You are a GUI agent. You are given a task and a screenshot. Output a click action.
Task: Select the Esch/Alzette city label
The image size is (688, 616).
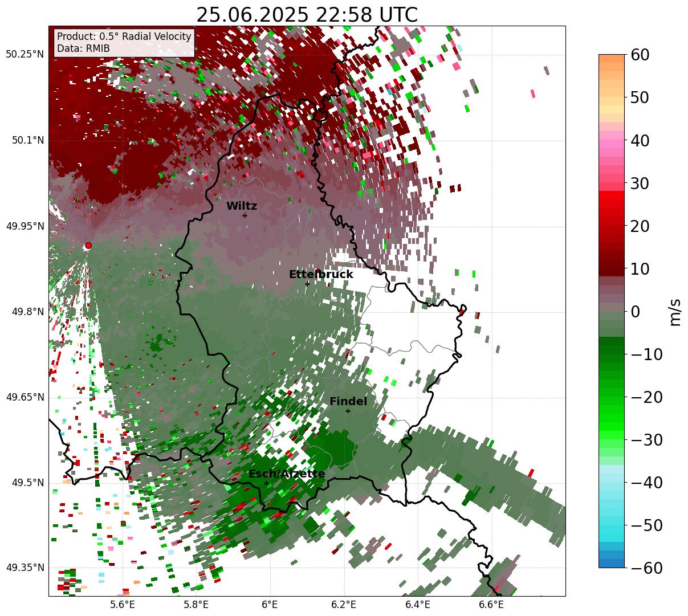click(287, 474)
